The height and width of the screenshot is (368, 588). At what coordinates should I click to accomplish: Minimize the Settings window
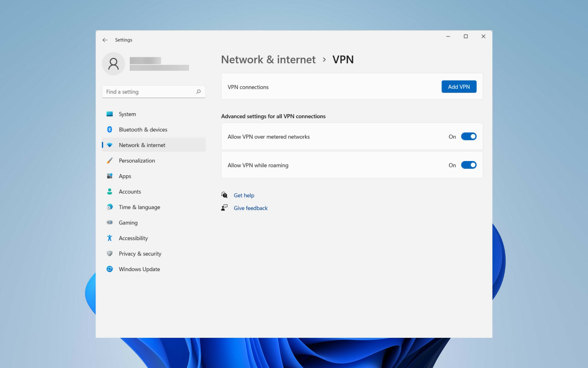(448, 36)
